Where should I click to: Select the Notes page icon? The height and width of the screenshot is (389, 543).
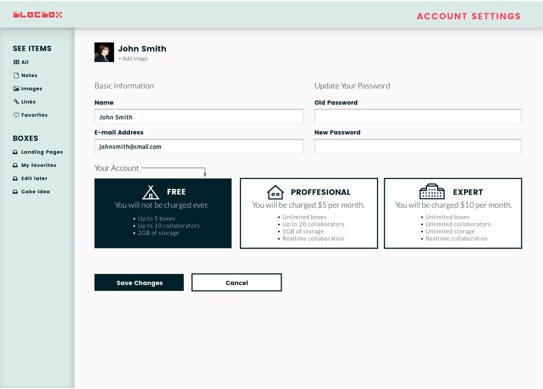(16, 75)
